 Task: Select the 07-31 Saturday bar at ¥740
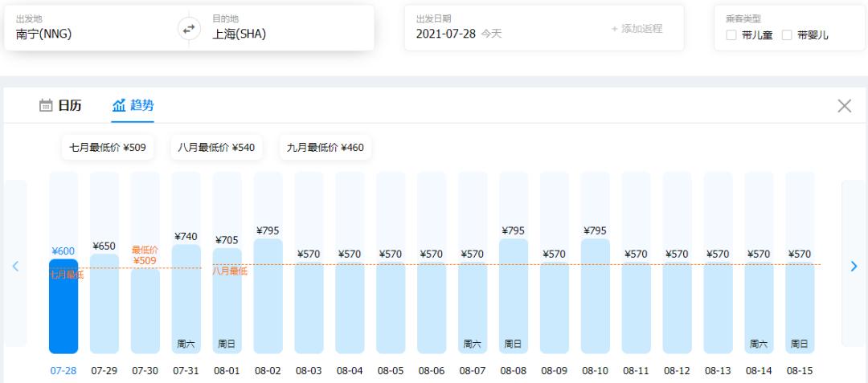[x=186, y=299]
